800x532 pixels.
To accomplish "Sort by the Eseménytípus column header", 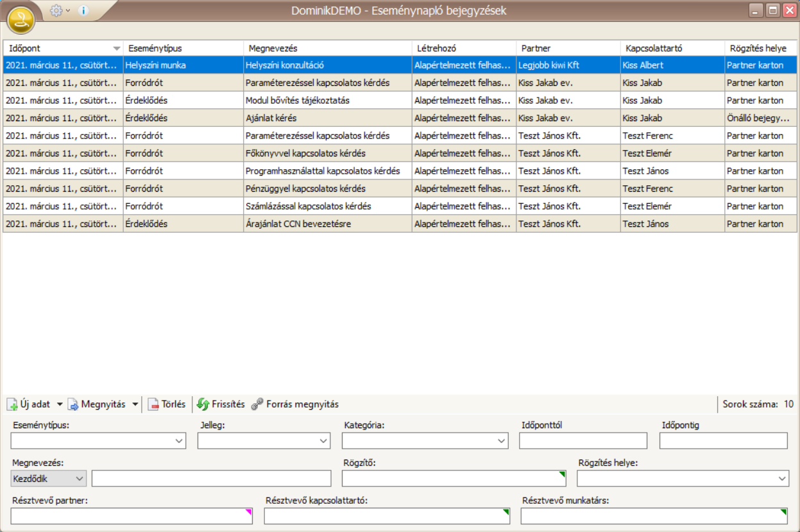I will pyautogui.click(x=183, y=48).
